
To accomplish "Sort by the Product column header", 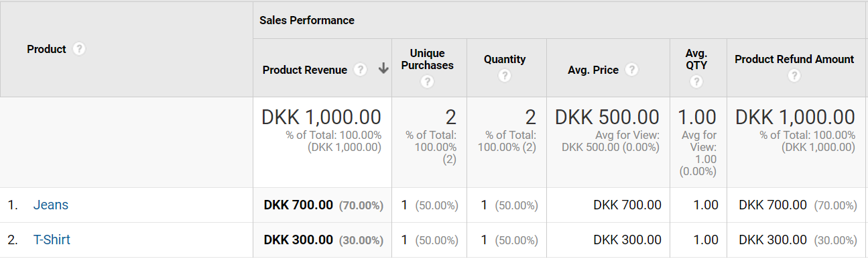I will tap(46, 49).
